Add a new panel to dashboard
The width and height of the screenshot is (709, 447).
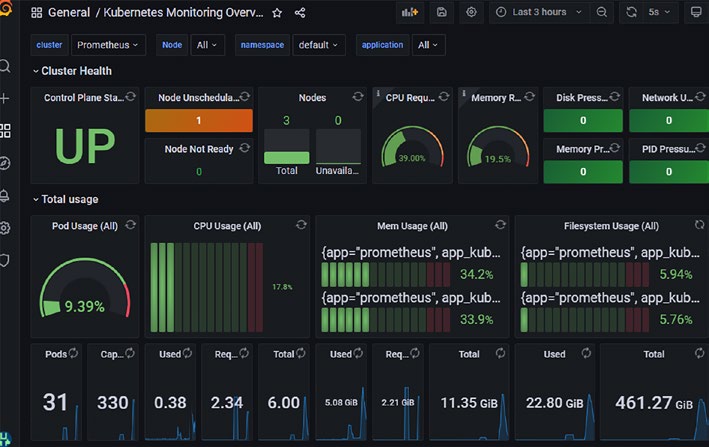coord(410,12)
